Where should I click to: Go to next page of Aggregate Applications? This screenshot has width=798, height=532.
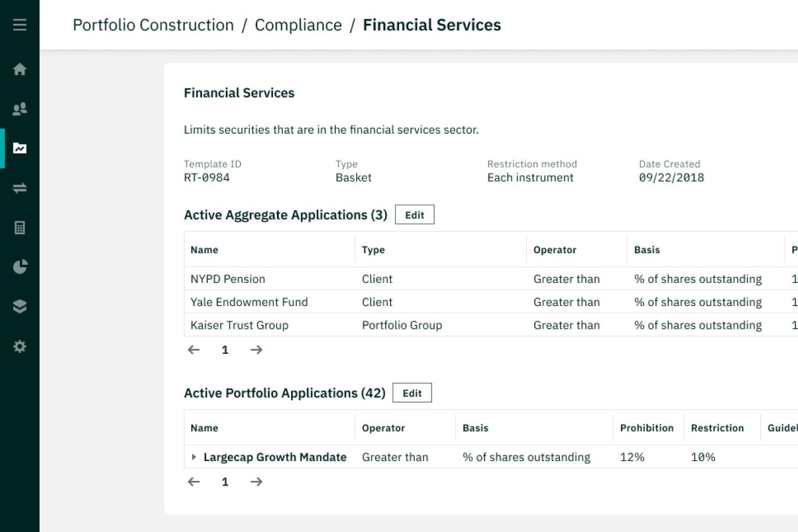click(x=256, y=350)
